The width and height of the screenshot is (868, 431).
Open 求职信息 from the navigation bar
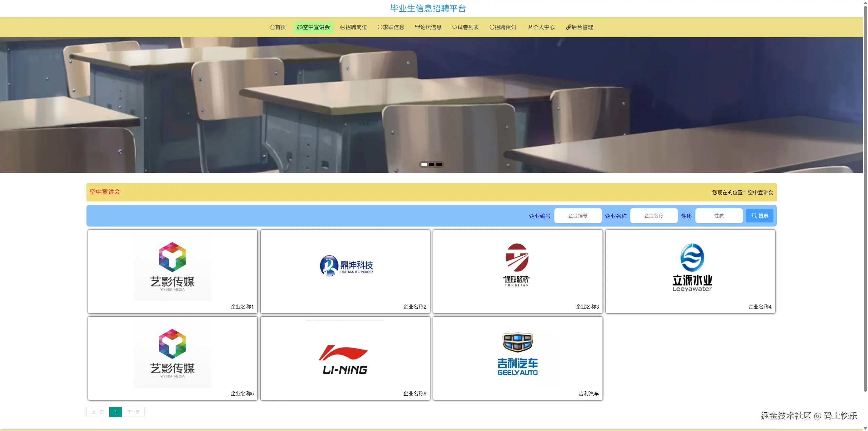(391, 27)
